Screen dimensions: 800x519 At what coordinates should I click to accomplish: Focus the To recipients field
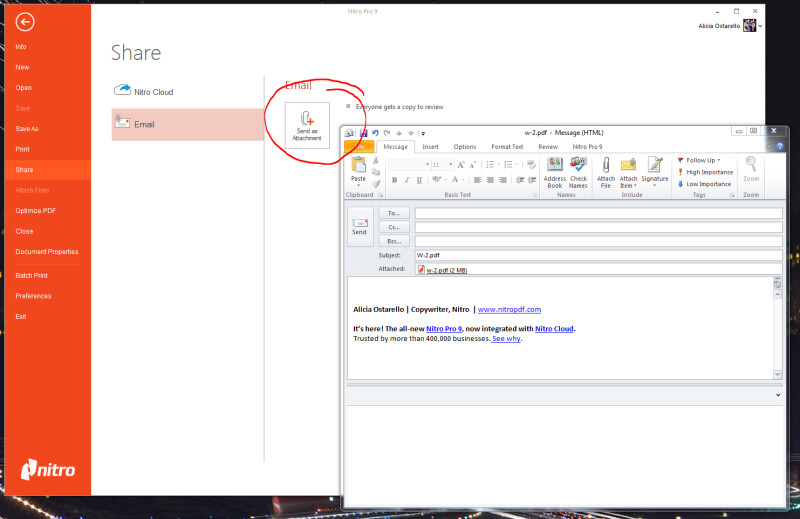pos(598,213)
